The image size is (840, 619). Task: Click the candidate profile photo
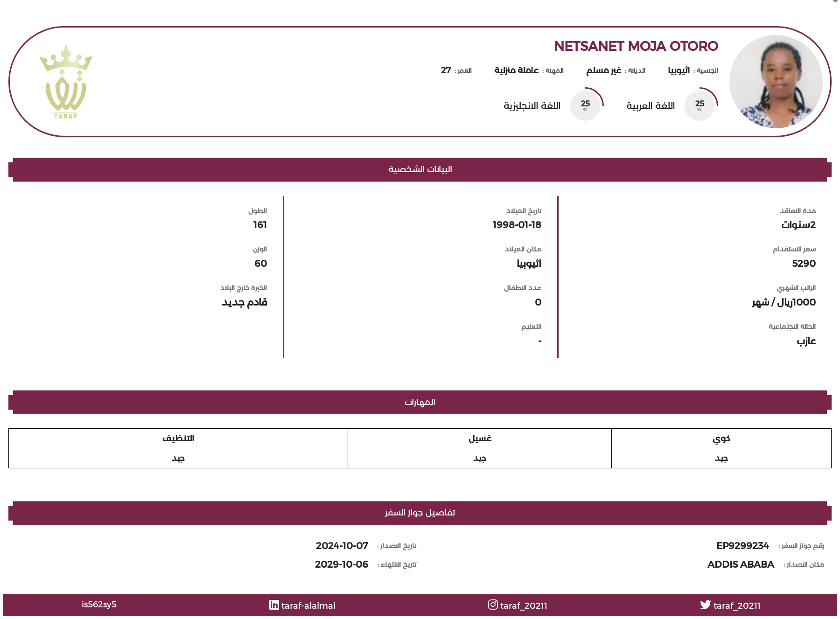pos(776,82)
